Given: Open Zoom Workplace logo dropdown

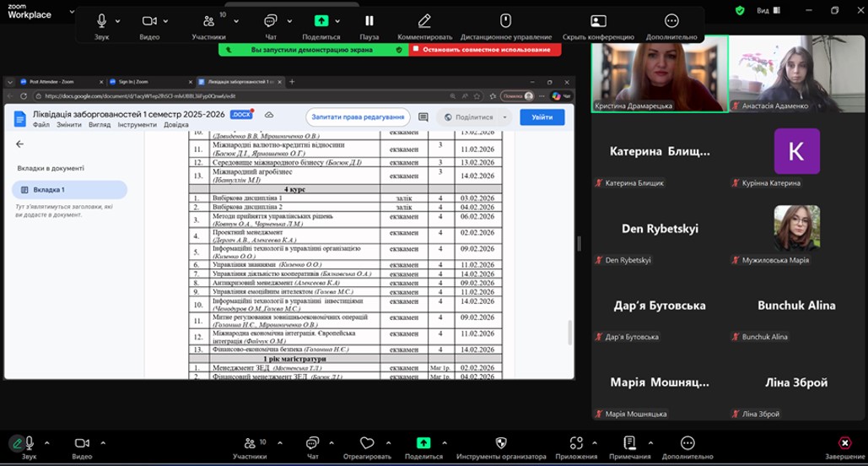Looking at the screenshot, I should (72, 11).
